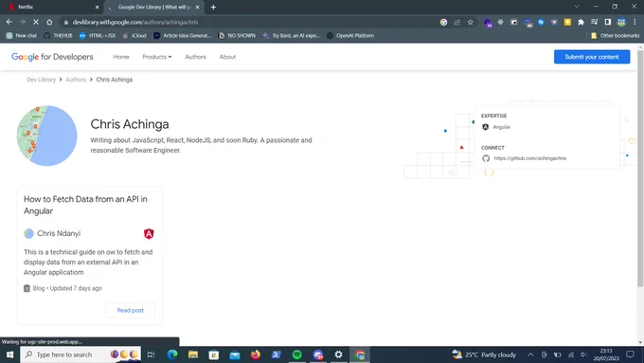Open the iCloud bookmark

[x=134, y=36]
